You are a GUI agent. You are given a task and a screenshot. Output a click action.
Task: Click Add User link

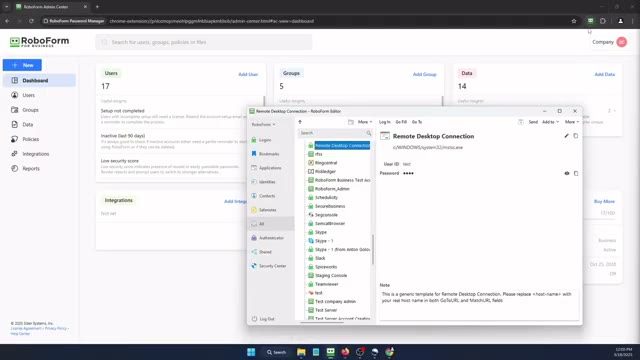[x=248, y=74]
